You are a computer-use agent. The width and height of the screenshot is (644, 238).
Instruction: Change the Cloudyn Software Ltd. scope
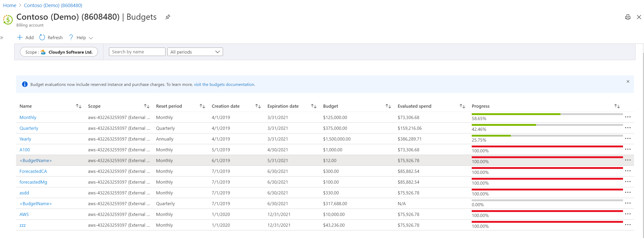59,52
